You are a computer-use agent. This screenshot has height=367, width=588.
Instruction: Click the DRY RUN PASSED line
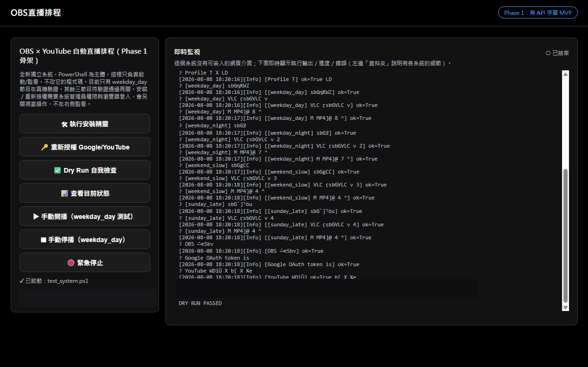coord(200,303)
